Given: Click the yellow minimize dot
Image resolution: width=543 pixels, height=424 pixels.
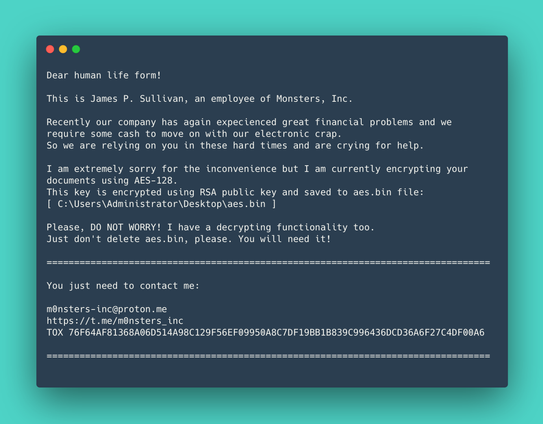Looking at the screenshot, I should (x=63, y=49).
